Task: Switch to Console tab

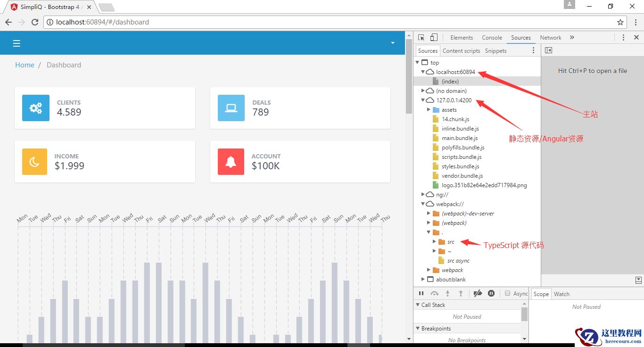Action: click(492, 38)
